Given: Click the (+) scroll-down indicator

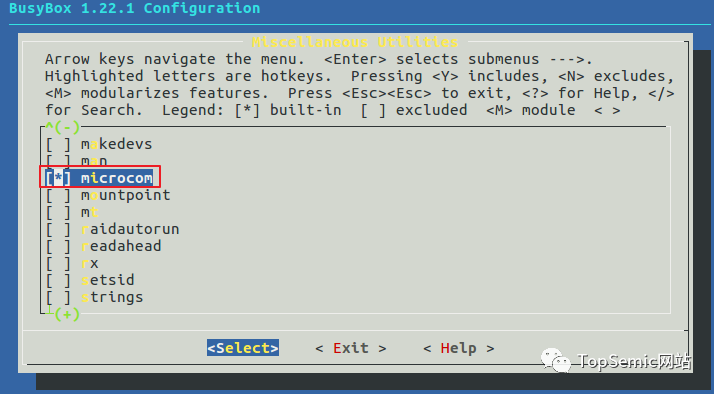Looking at the screenshot, I should point(67,314).
